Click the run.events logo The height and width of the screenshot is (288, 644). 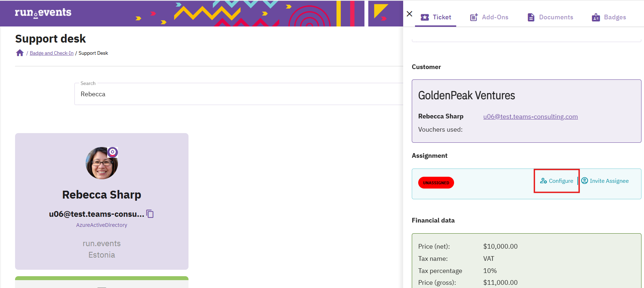tap(43, 13)
